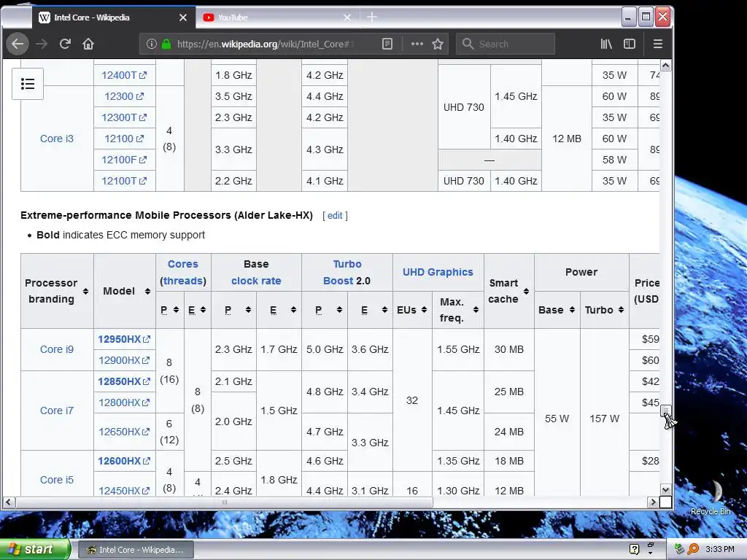Open the green padlock connection details

[x=166, y=44]
